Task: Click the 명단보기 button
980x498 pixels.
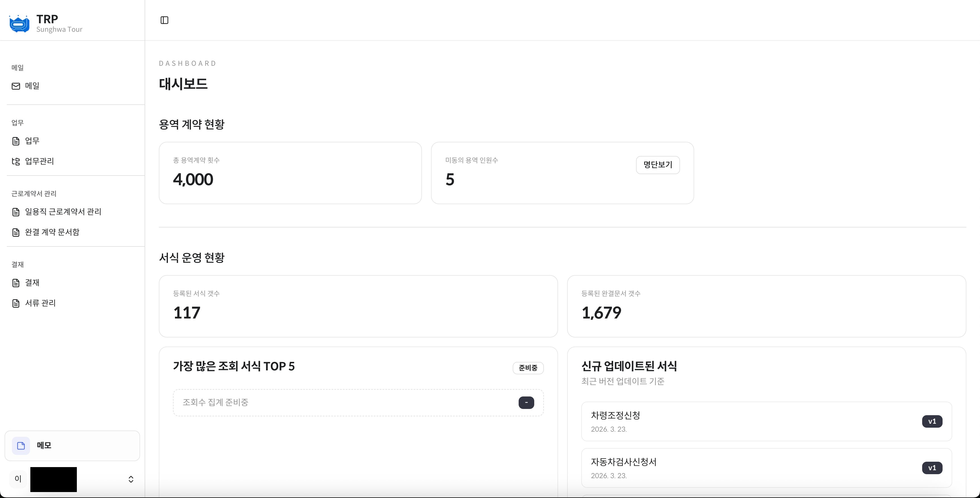Action: tap(658, 165)
